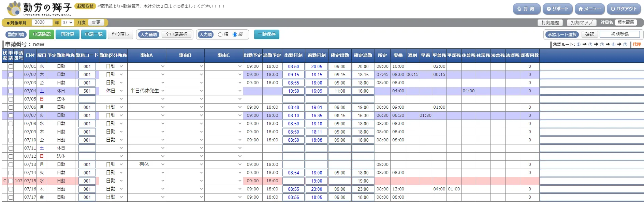Click approval route step ③ link

[x=602, y=44]
